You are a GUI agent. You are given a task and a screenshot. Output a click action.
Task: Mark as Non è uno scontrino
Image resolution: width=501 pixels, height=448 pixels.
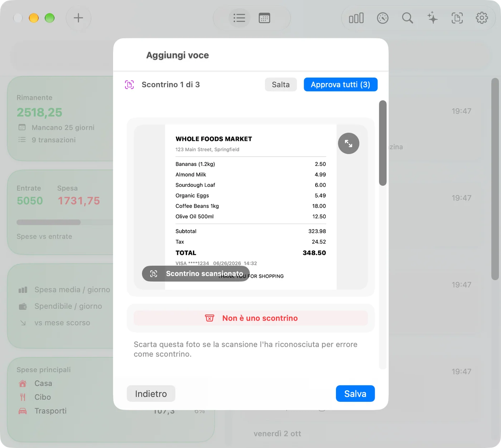pos(250,318)
